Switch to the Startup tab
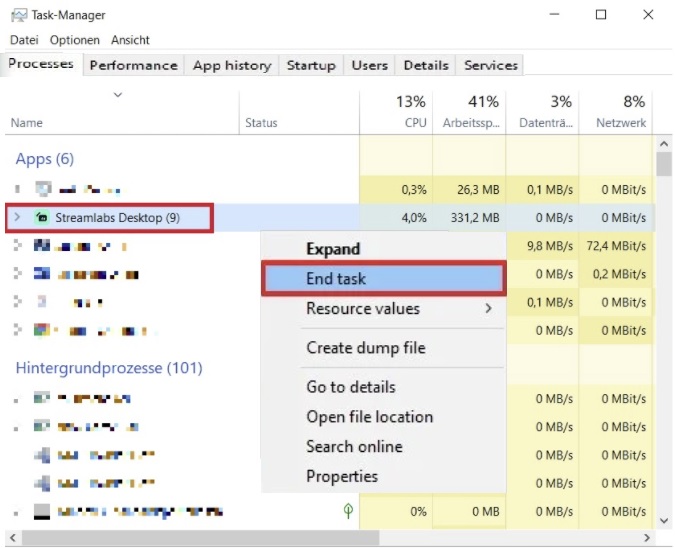The width and height of the screenshot is (675, 548). (311, 65)
